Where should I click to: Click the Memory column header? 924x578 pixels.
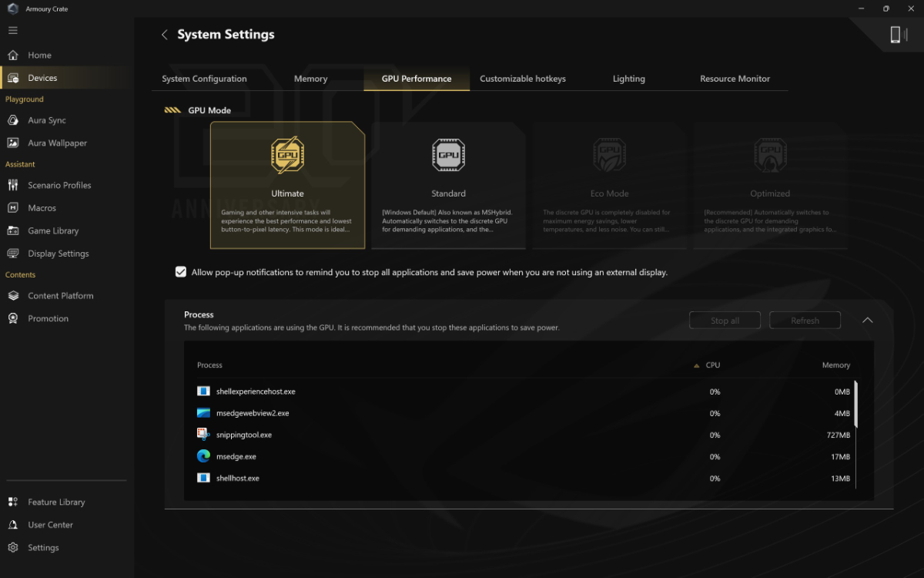(x=835, y=365)
